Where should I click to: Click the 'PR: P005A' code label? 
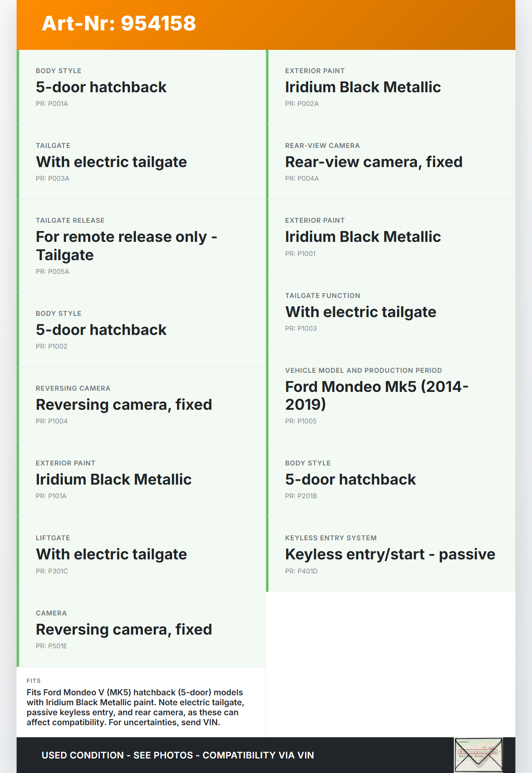tap(52, 271)
